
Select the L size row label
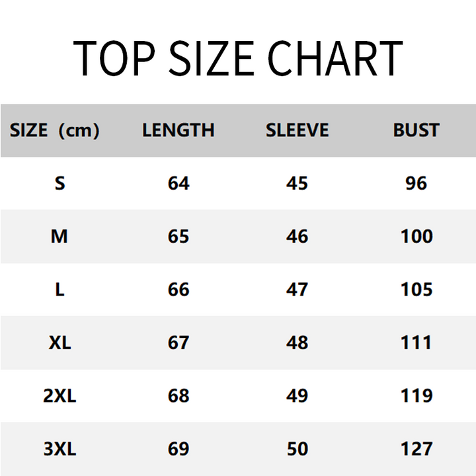(x=59, y=290)
